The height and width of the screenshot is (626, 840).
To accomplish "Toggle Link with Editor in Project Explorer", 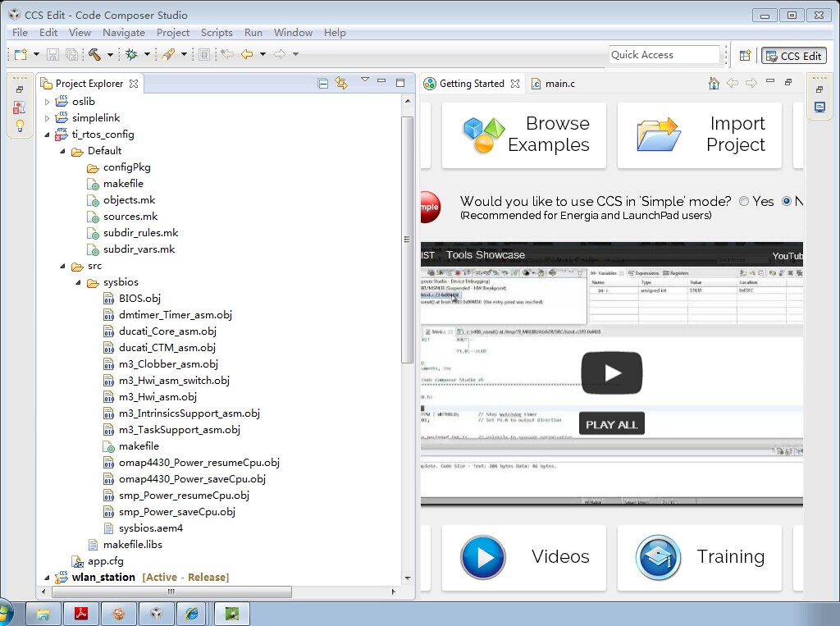I will click(341, 83).
